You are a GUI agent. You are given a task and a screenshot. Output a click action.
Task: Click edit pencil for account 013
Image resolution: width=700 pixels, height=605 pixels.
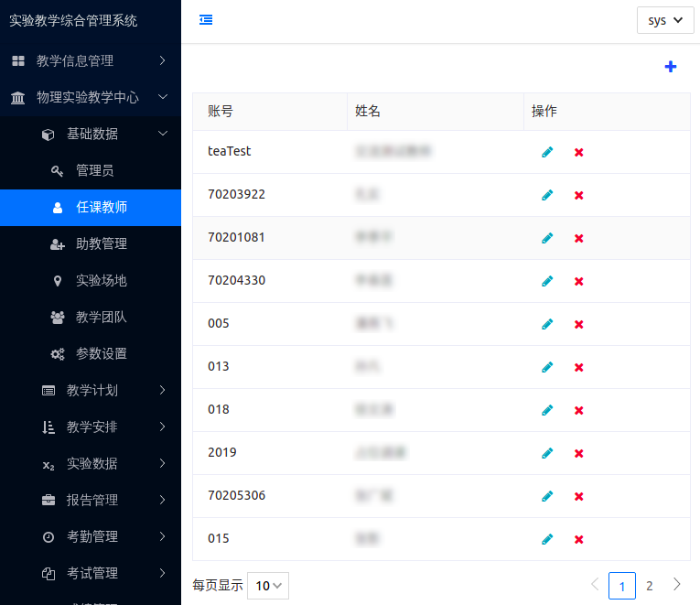[547, 367]
